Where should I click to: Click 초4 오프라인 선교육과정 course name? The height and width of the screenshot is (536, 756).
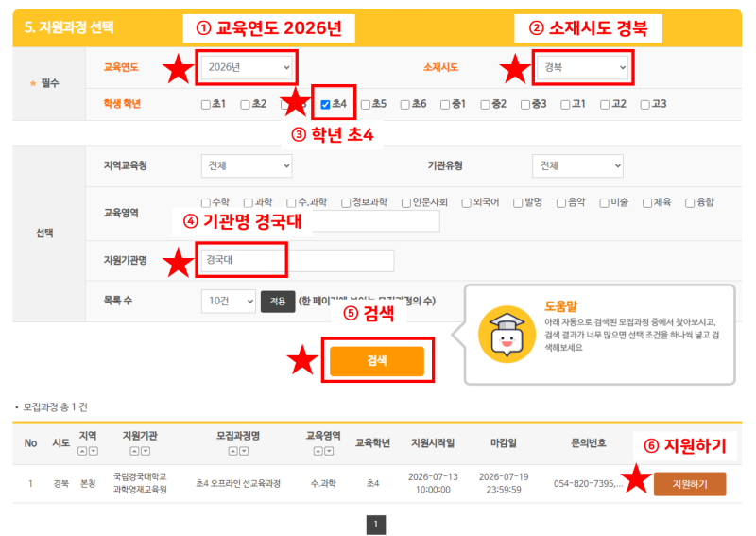pyautogui.click(x=238, y=483)
